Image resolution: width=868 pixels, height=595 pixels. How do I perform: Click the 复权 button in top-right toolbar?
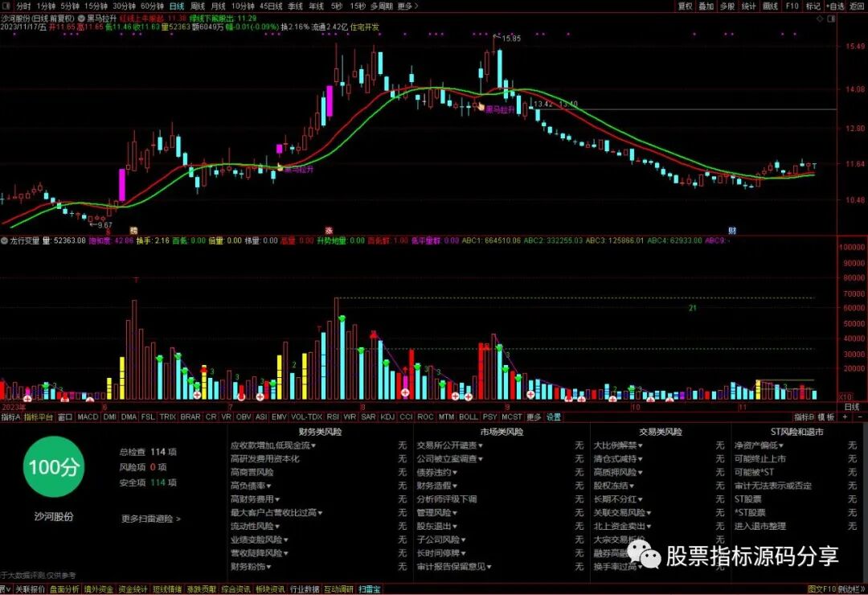coord(686,6)
